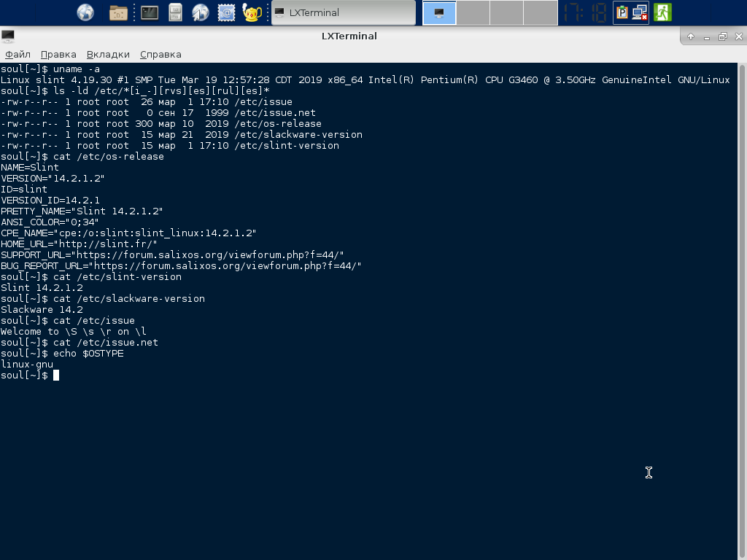Click the /etc/issue.net entry in ls output
Screen dimensions: 747x560
pyautogui.click(x=275, y=113)
